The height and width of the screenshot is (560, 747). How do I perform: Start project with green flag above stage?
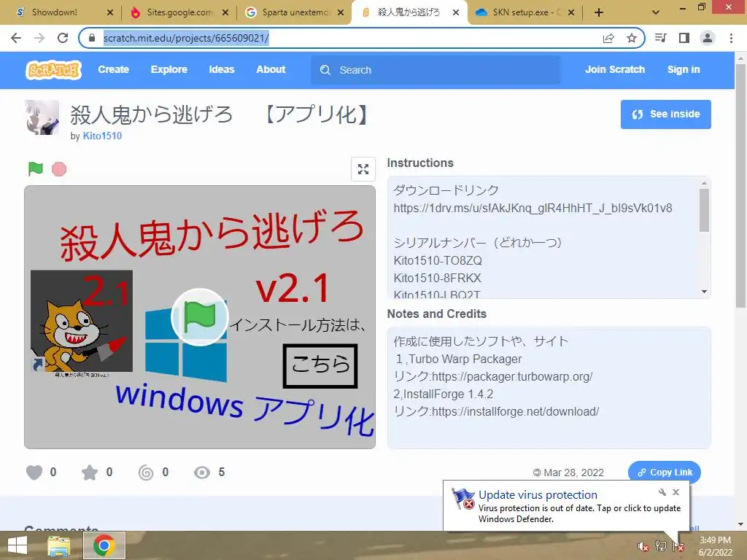[35, 168]
